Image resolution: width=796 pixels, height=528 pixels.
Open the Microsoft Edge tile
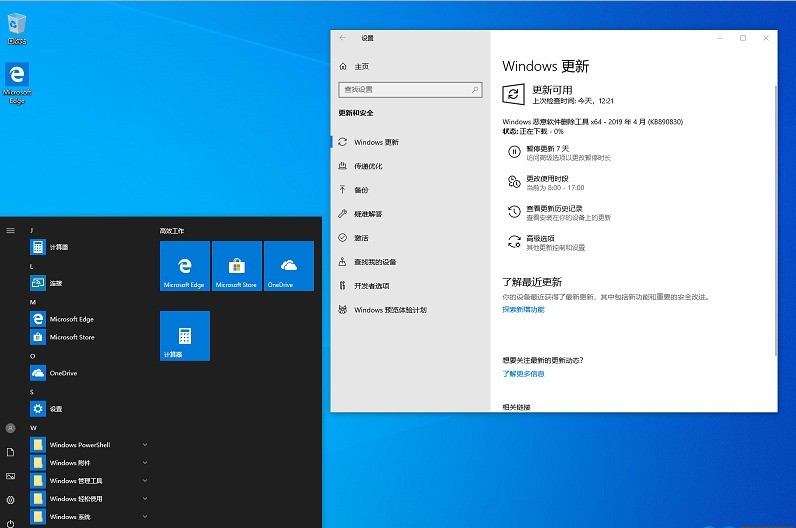[185, 266]
